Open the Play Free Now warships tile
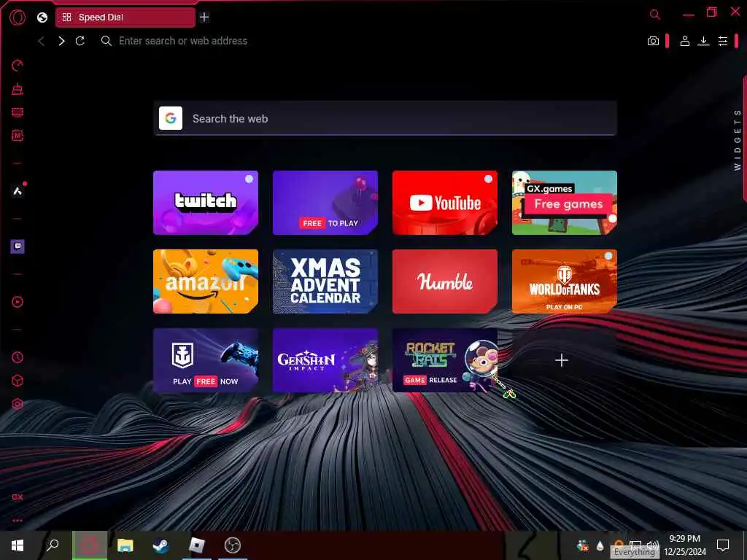Viewport: 747px width, 560px height. coord(205,360)
